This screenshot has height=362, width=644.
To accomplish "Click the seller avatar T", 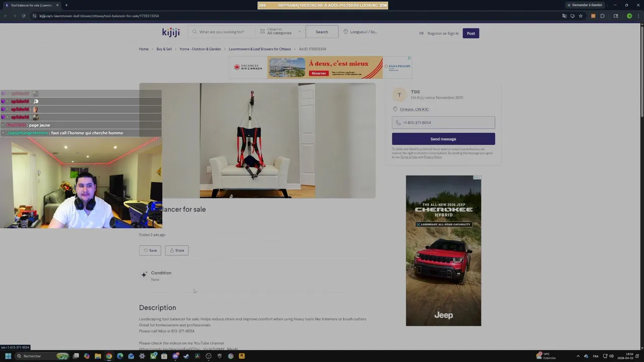I will click(399, 95).
